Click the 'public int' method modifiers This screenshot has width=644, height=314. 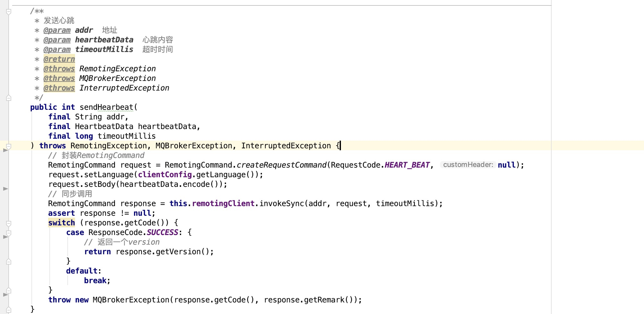[53, 107]
